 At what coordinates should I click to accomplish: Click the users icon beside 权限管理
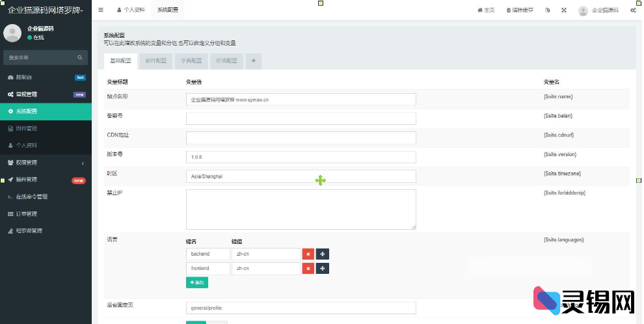click(x=10, y=163)
